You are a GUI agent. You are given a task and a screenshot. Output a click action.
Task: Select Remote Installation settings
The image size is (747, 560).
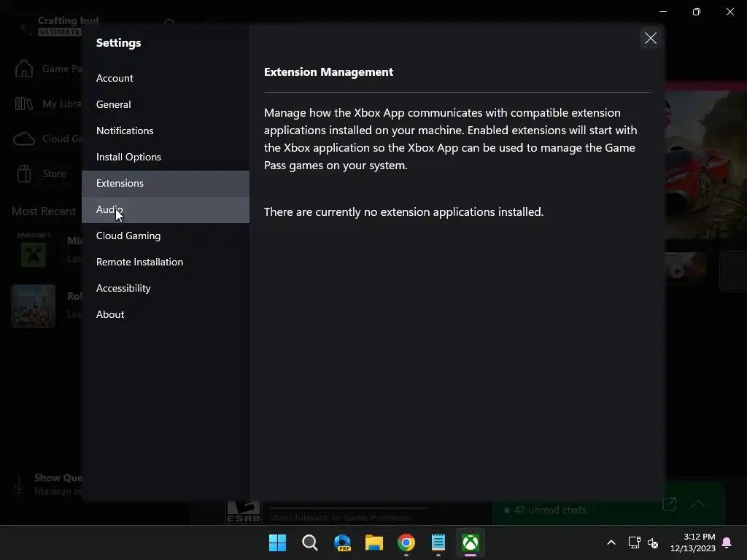(x=166, y=262)
